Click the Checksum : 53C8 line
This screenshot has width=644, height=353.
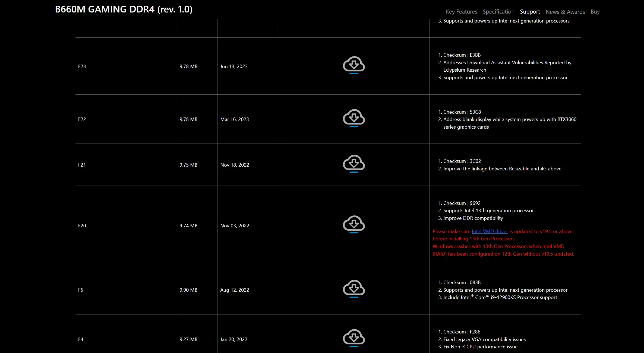(x=462, y=112)
